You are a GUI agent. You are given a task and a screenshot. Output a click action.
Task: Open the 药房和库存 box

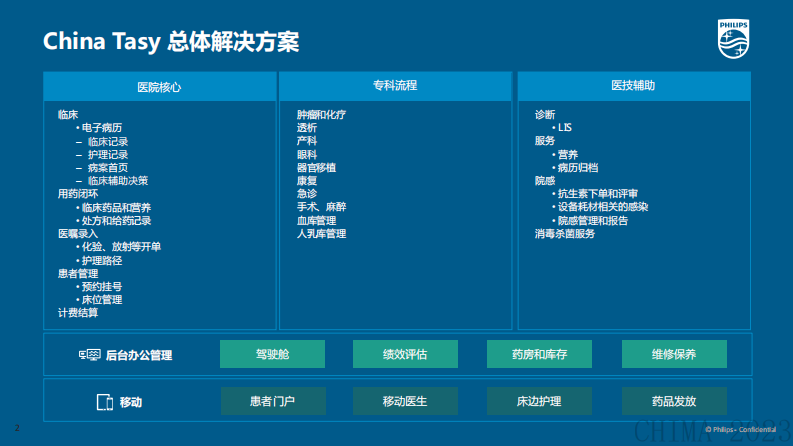539,354
